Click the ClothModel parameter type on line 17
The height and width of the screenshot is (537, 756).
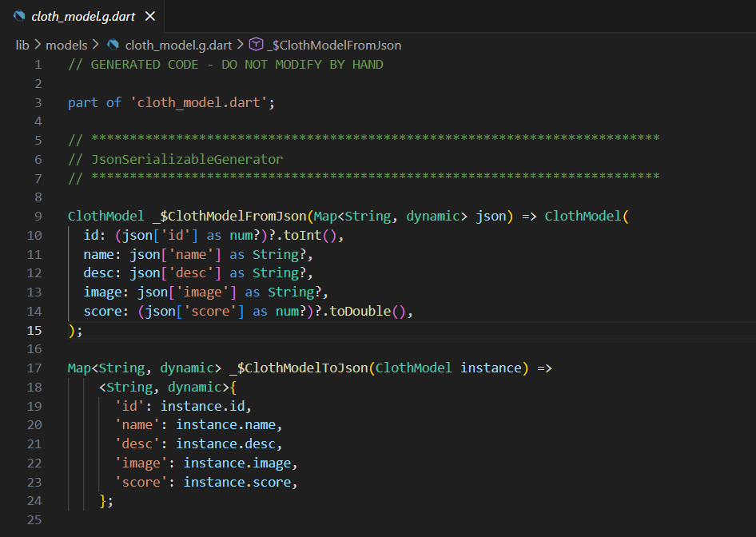(x=414, y=368)
